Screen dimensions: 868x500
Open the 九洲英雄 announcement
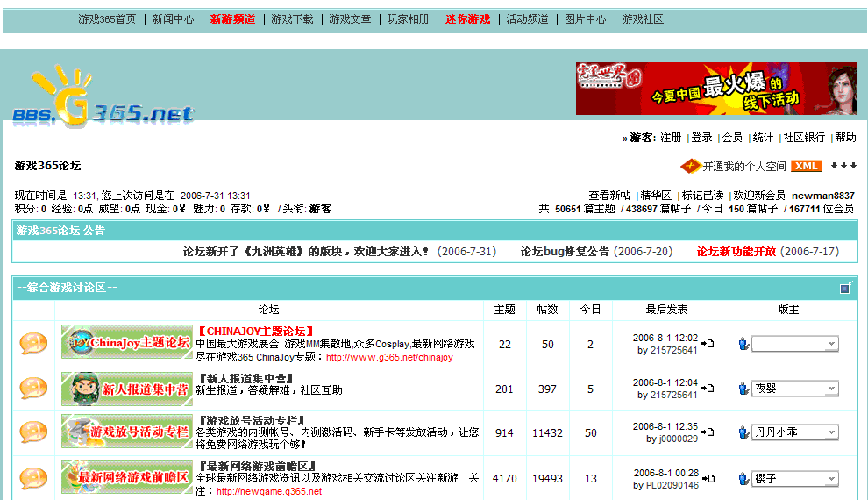(x=306, y=252)
